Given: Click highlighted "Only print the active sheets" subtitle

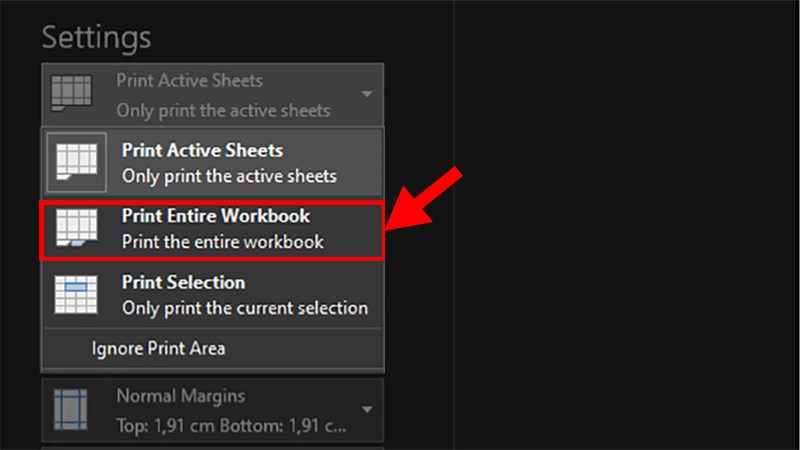Looking at the screenshot, I should 229,176.
